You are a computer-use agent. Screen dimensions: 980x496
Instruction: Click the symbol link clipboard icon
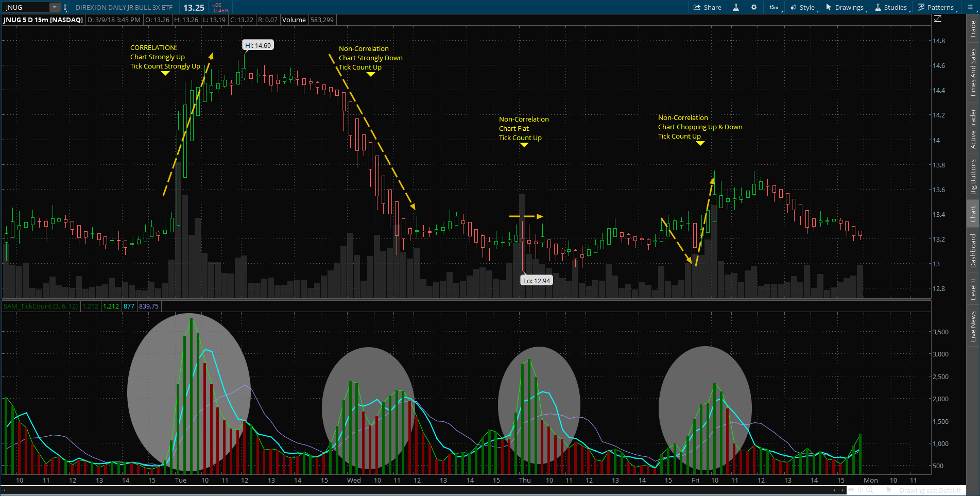pyautogui.click(x=65, y=7)
